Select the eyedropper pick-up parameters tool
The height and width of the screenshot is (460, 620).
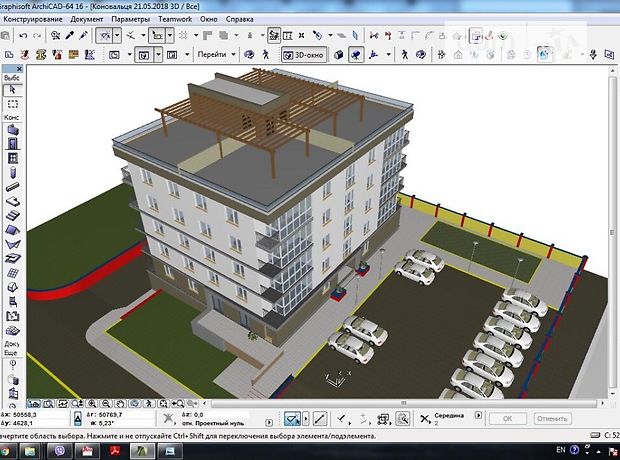(70, 36)
